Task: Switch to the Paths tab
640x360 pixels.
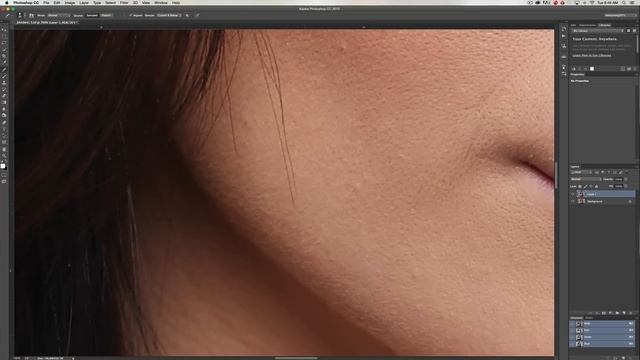Action: tap(589, 318)
